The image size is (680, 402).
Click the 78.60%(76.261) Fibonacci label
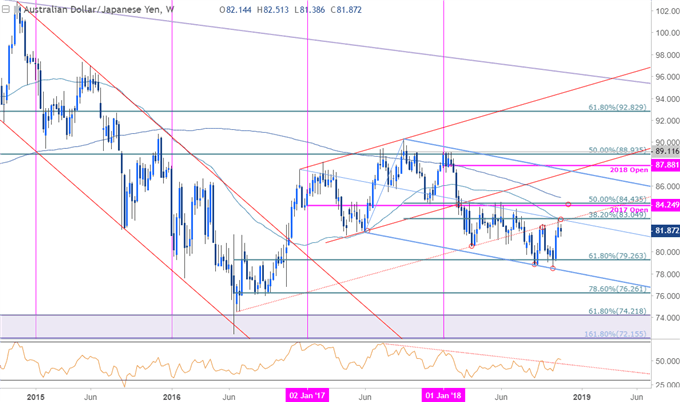[x=617, y=288]
